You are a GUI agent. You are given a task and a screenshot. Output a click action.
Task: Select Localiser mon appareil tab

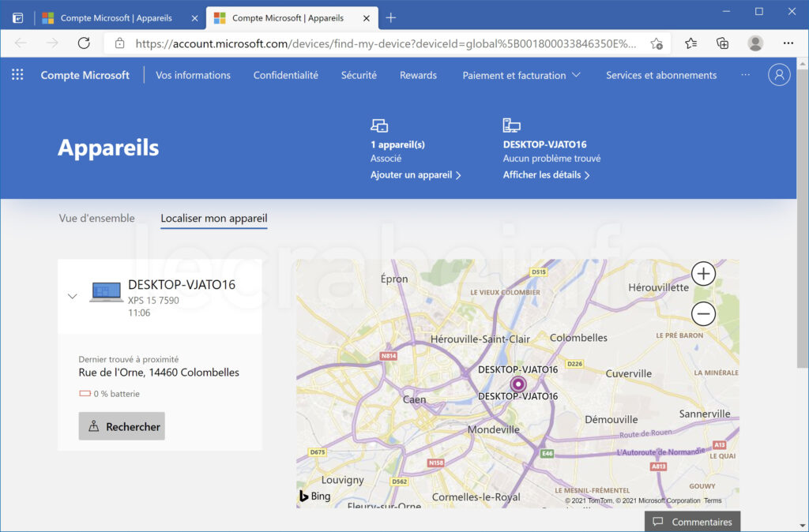(x=214, y=219)
